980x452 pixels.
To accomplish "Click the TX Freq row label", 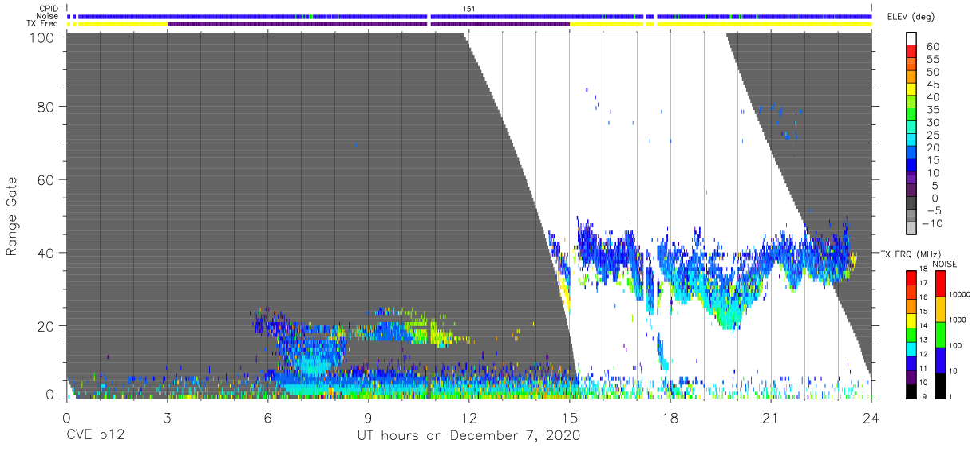I will click(42, 24).
